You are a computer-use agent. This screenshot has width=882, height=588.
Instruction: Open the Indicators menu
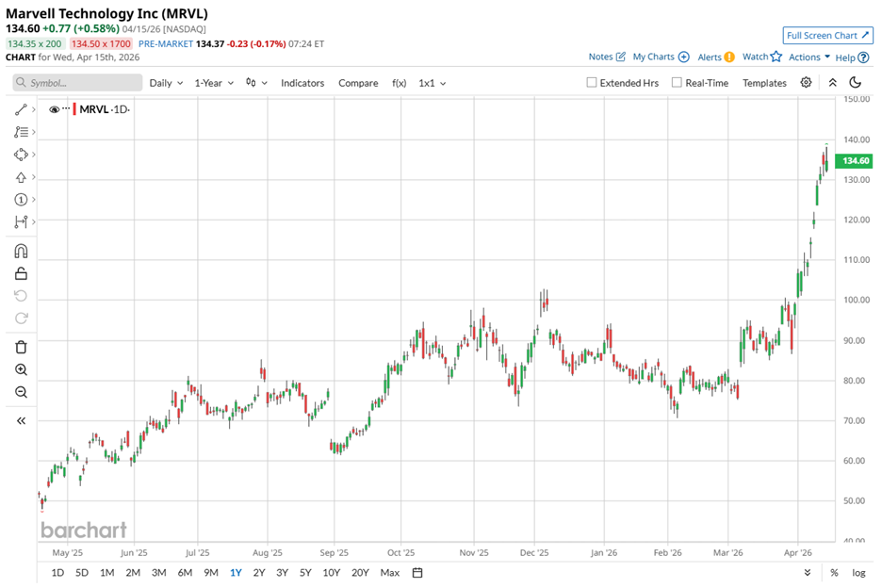(x=302, y=83)
